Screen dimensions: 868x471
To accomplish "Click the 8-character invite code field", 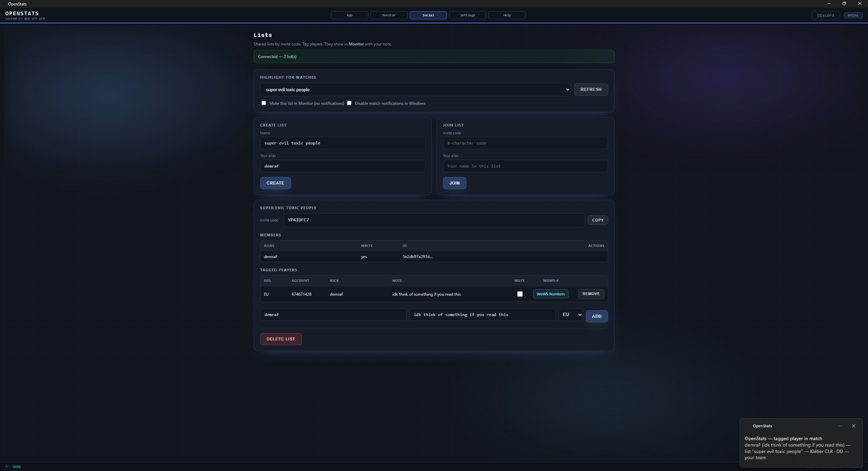I will click(525, 143).
